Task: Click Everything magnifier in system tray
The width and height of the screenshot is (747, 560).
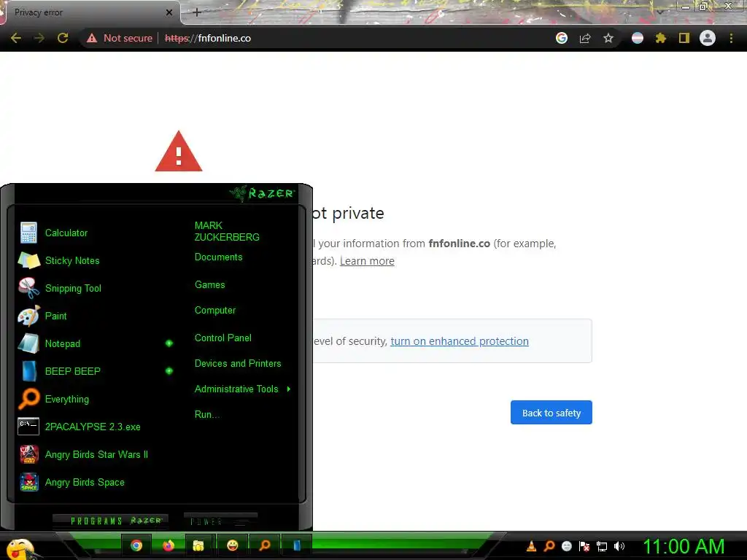Action: pyautogui.click(x=549, y=546)
